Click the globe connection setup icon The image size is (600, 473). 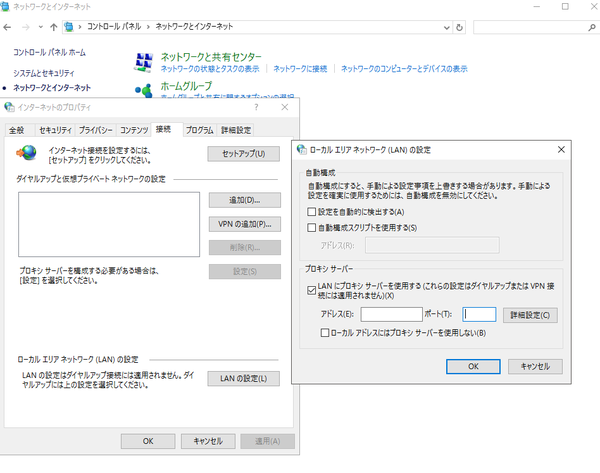26,153
